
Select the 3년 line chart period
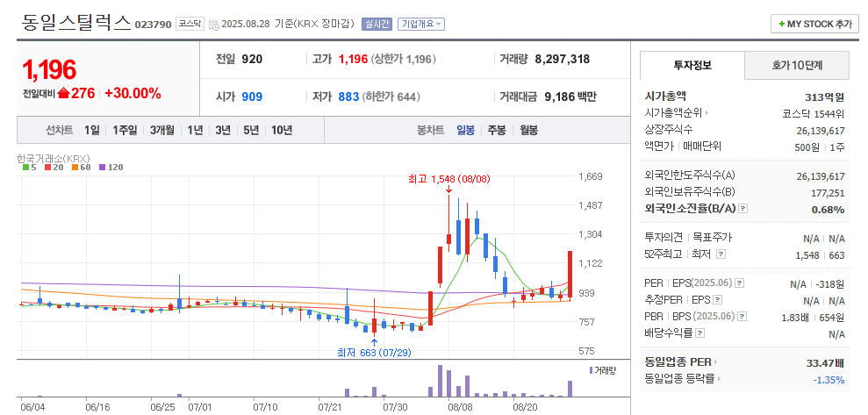(x=223, y=131)
